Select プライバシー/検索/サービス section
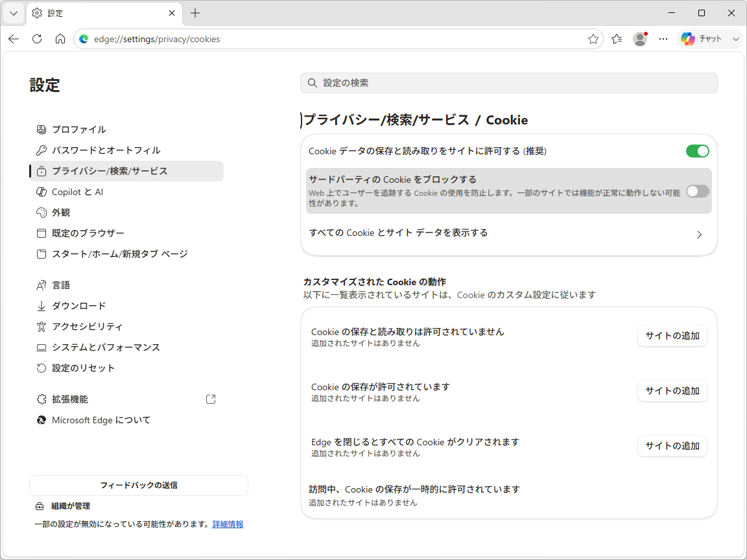This screenshot has width=747, height=560. click(x=126, y=171)
